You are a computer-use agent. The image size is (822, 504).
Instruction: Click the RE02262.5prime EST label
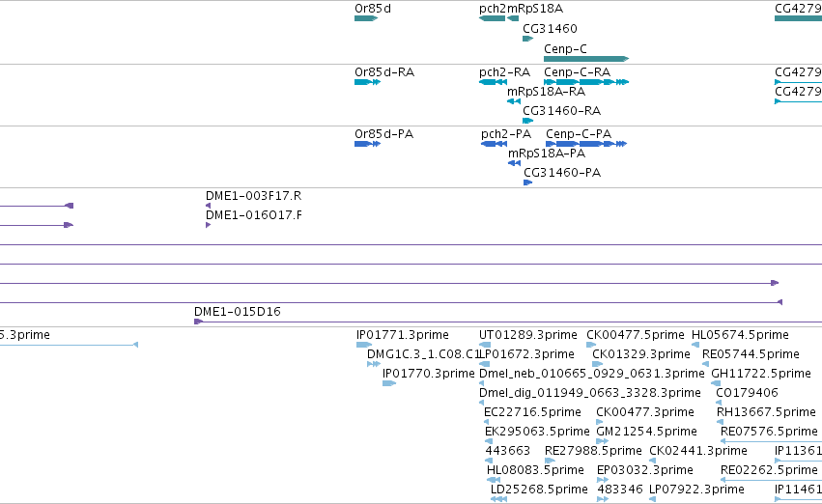[769, 470]
